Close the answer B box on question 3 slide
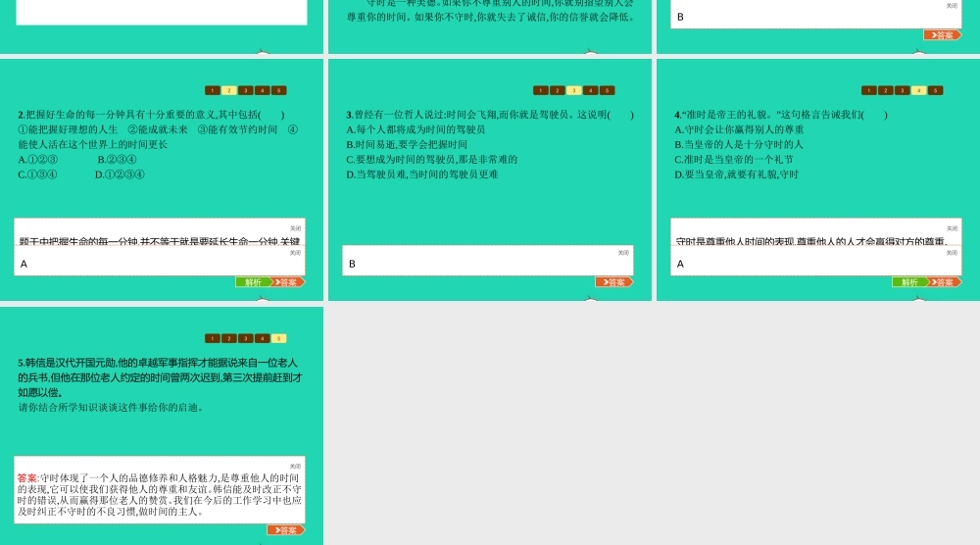 (623, 253)
